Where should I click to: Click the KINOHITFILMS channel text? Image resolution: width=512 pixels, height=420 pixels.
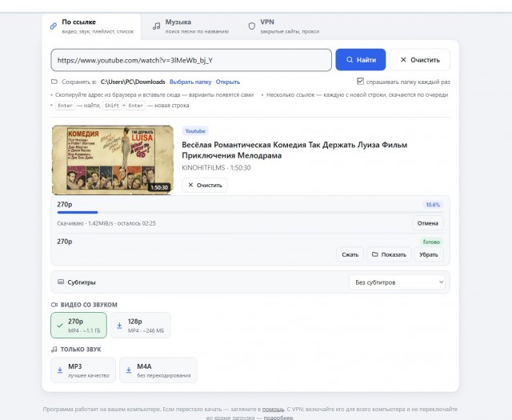click(x=203, y=168)
